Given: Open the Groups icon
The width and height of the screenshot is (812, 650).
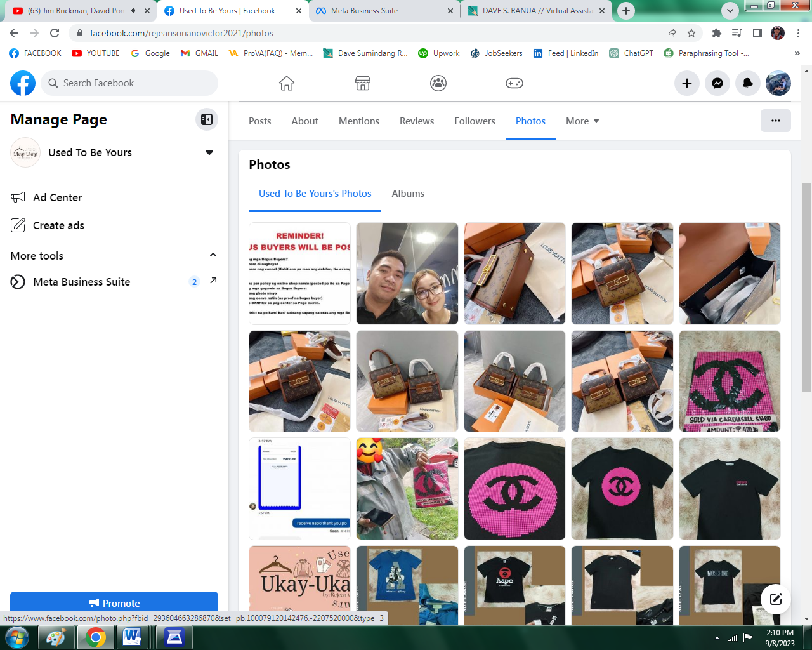Looking at the screenshot, I should [438, 83].
